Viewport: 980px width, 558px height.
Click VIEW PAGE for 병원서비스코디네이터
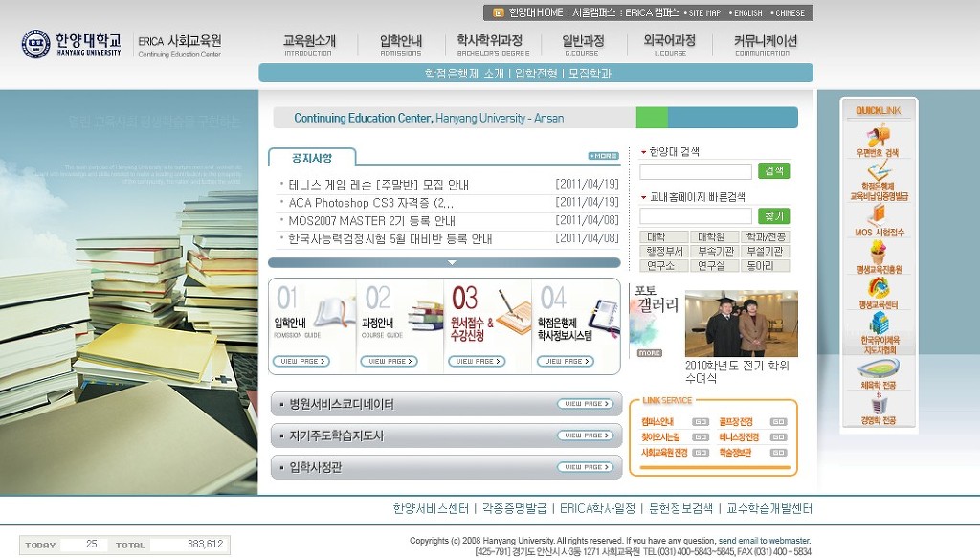[585, 404]
